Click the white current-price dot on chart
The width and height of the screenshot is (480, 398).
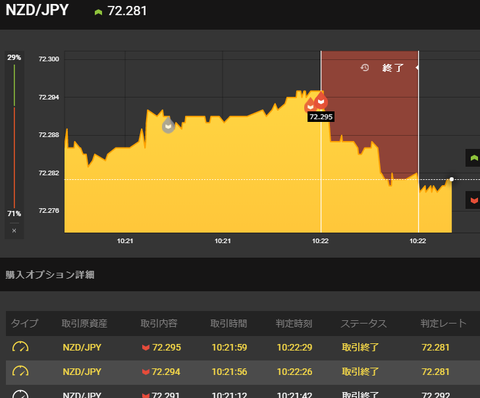click(x=452, y=179)
